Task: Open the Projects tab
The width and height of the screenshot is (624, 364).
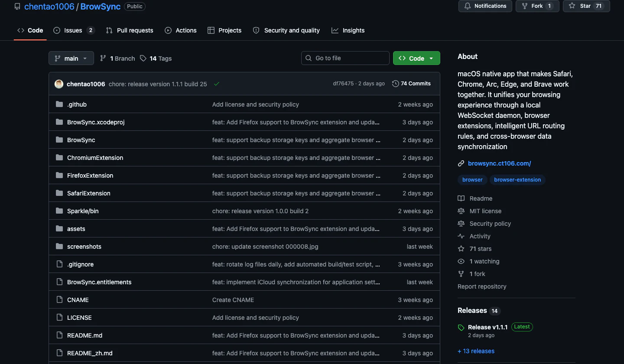Action: click(x=224, y=30)
